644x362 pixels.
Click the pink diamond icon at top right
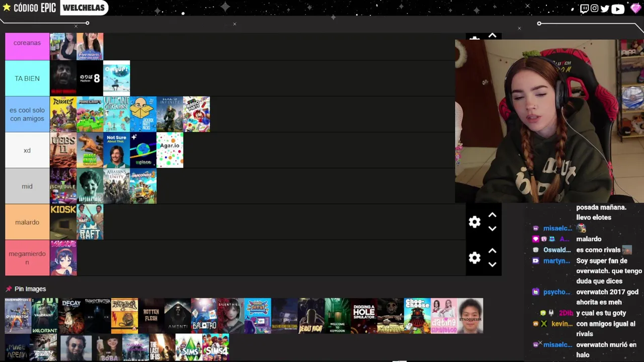635,9
